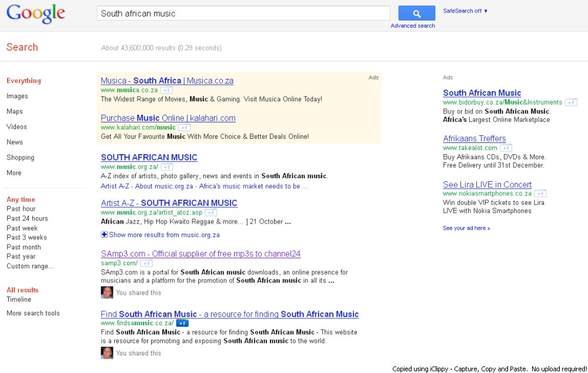The height and width of the screenshot is (373, 588).
Task: Click the blue magnifier search button
Action: (417, 14)
